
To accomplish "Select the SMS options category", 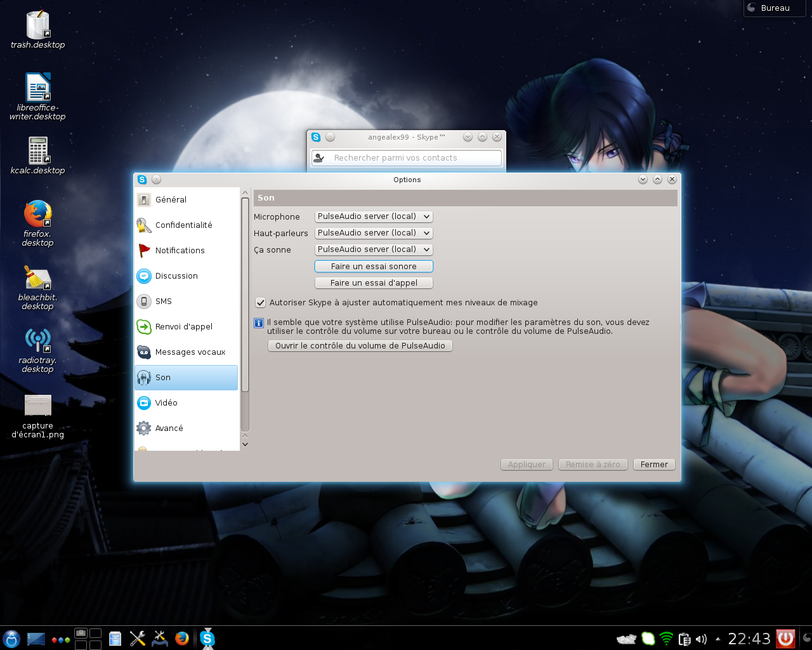I will click(187, 301).
